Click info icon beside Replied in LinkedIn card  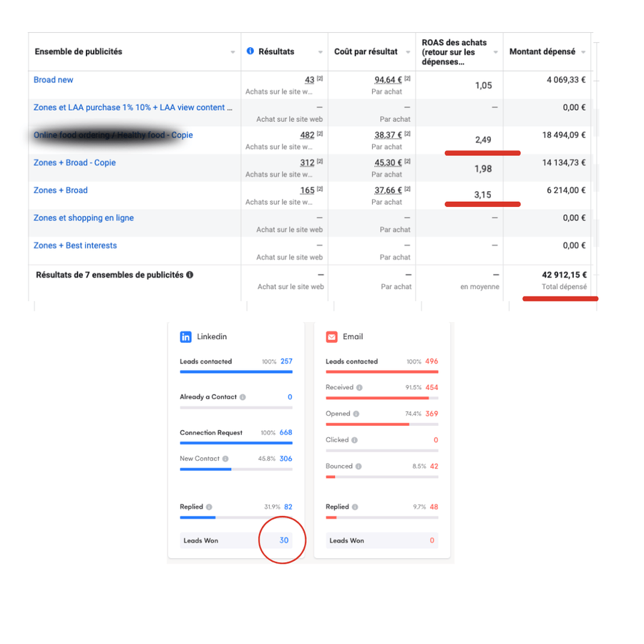pyautogui.click(x=209, y=507)
